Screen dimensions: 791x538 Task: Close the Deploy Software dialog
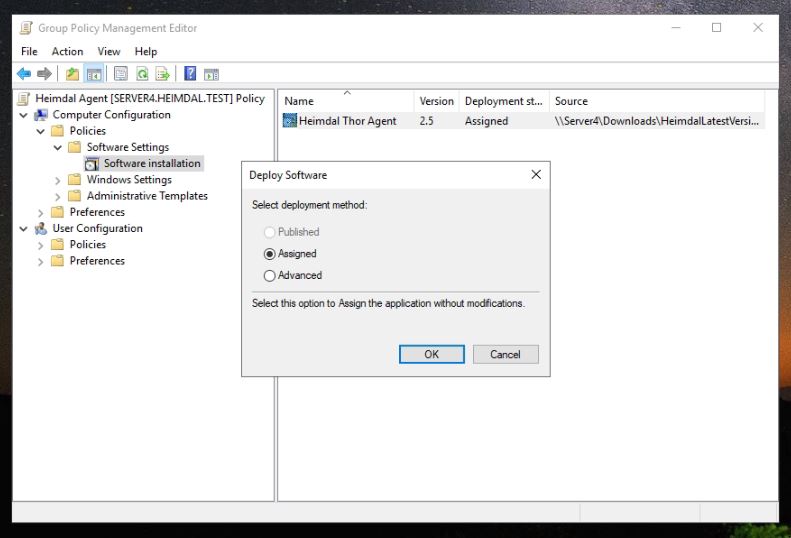[x=536, y=175]
